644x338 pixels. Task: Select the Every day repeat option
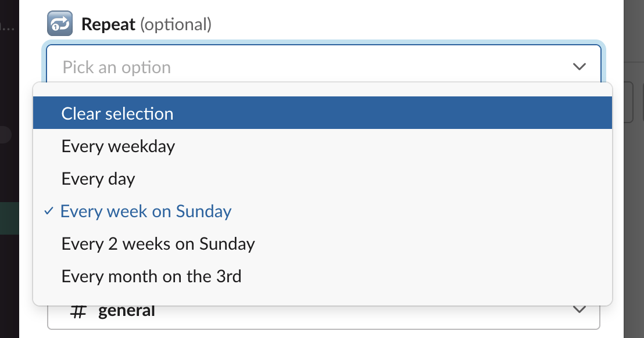pos(98,178)
